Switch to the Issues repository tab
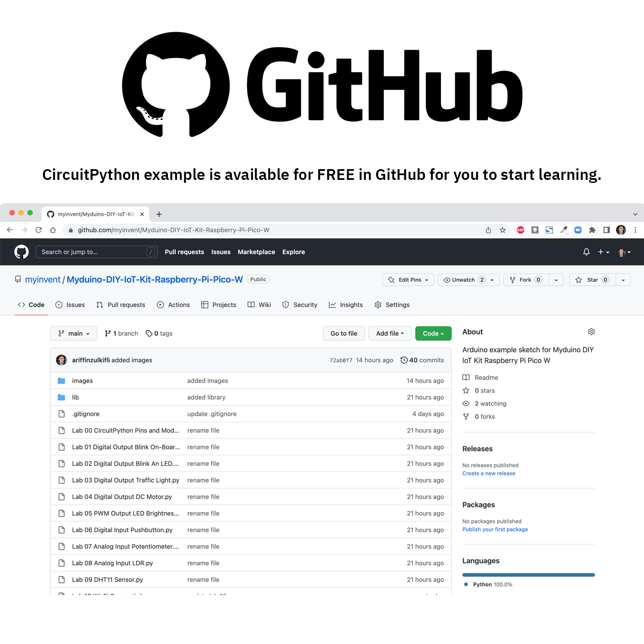The width and height of the screenshot is (644, 644). [70, 305]
